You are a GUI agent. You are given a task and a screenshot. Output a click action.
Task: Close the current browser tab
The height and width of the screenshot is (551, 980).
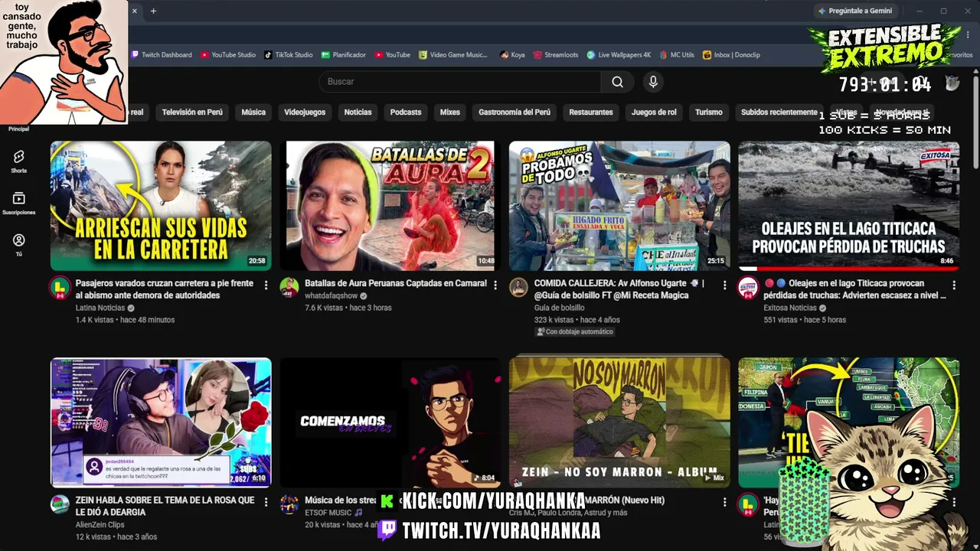(134, 11)
